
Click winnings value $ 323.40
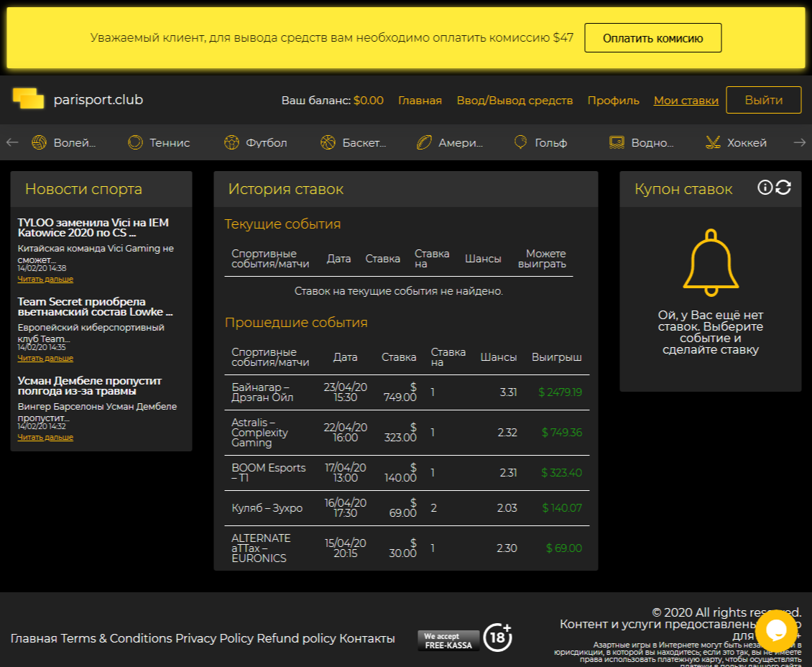coord(561,473)
